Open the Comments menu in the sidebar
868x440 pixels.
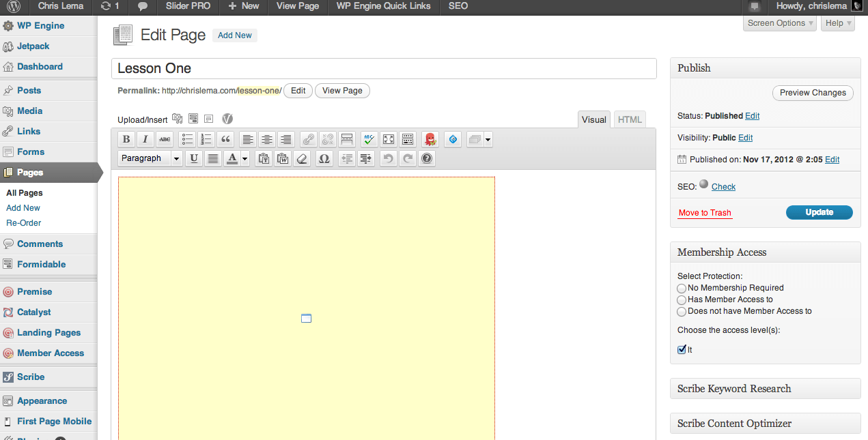40,244
